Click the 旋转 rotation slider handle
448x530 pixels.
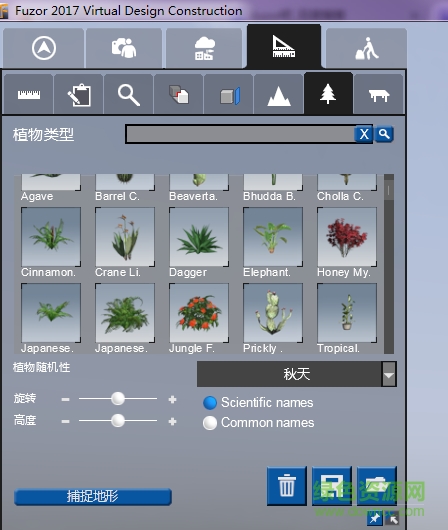(118, 399)
